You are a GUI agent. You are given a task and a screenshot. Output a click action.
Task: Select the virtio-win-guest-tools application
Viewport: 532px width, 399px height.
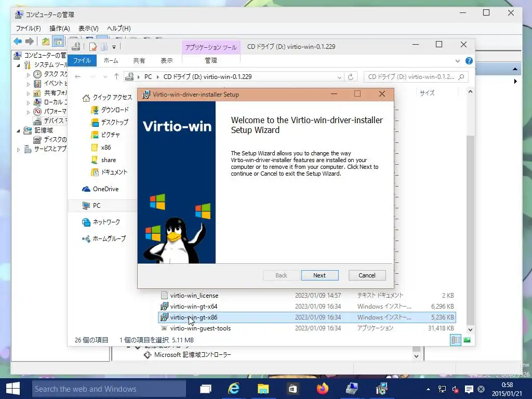pyautogui.click(x=307, y=328)
